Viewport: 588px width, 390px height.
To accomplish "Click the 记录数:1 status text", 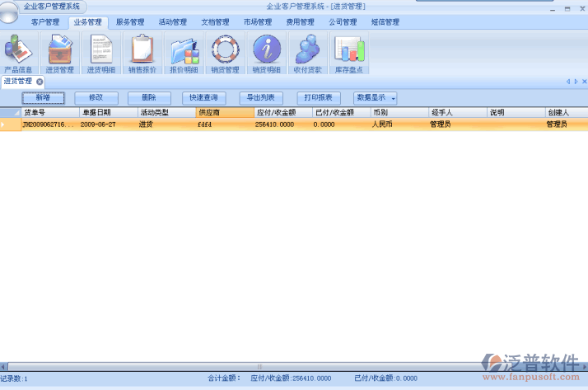I will [14, 378].
